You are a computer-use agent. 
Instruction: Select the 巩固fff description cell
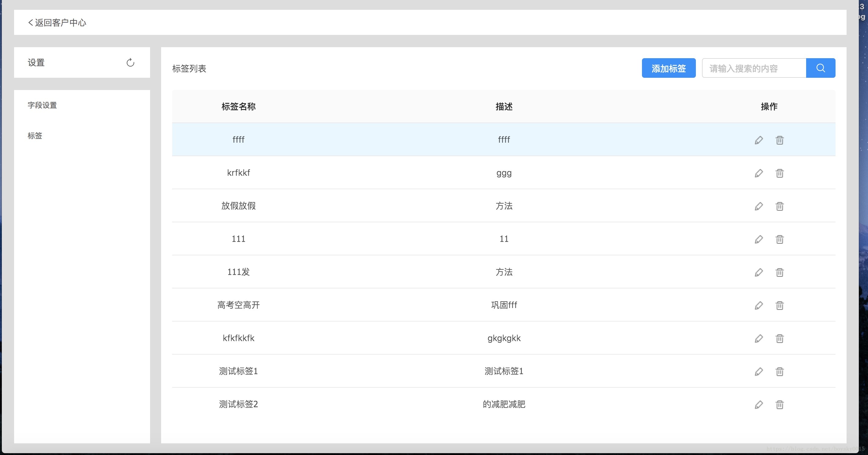504,305
